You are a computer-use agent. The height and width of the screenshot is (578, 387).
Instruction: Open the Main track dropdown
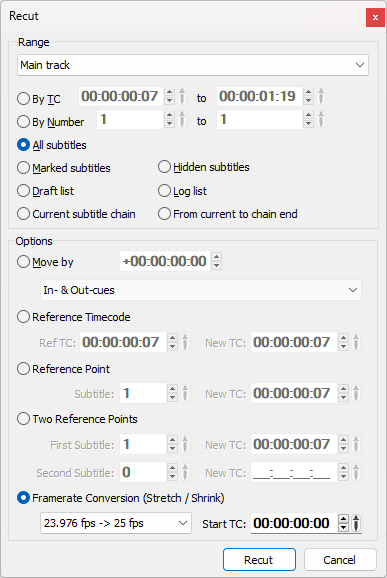(x=193, y=65)
